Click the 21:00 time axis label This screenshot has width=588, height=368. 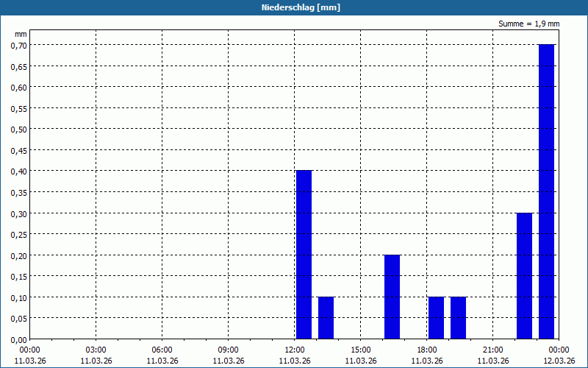[492, 350]
